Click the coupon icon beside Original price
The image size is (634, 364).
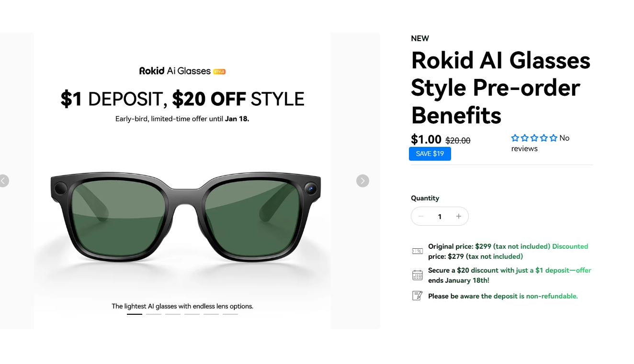click(417, 251)
